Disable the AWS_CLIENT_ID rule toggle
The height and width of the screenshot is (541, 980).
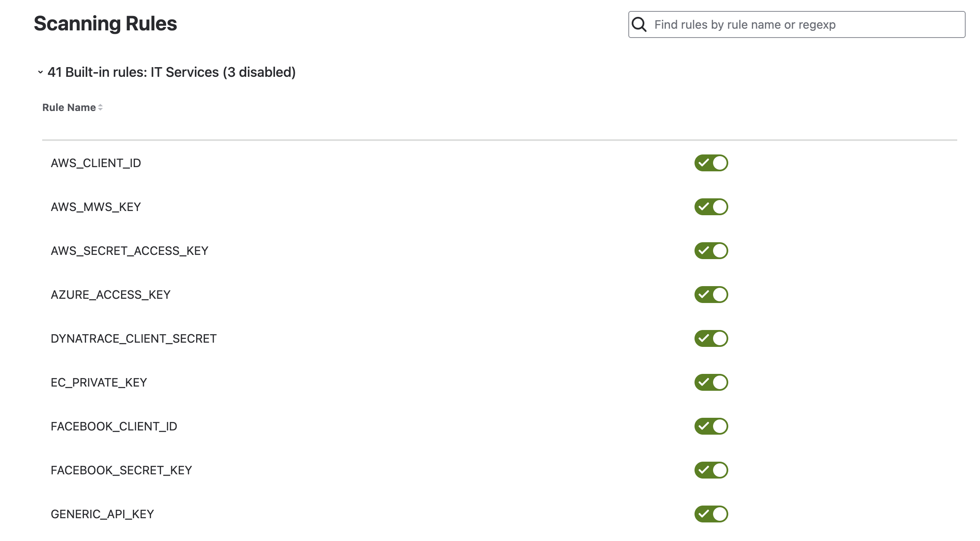point(711,163)
